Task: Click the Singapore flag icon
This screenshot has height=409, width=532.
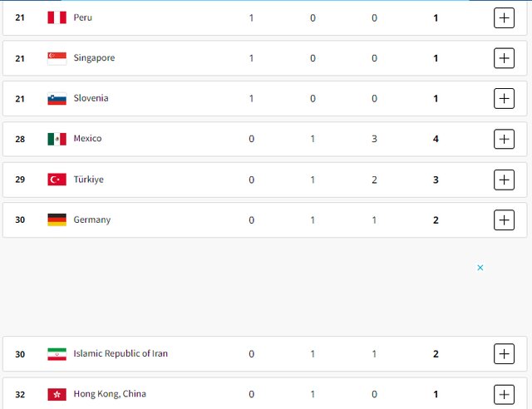Action: pos(57,58)
